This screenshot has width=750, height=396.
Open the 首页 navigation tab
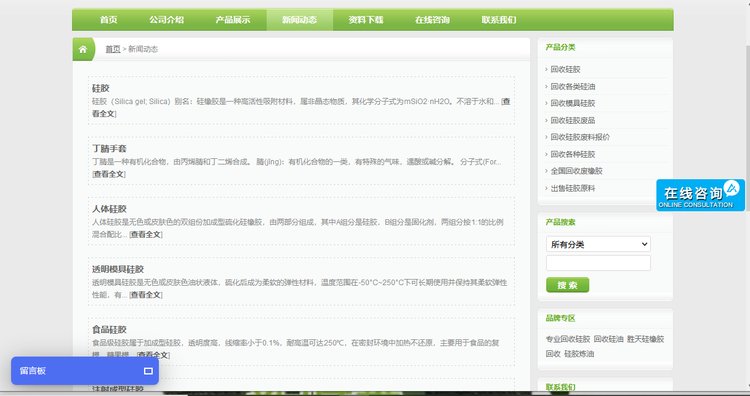coord(109,20)
